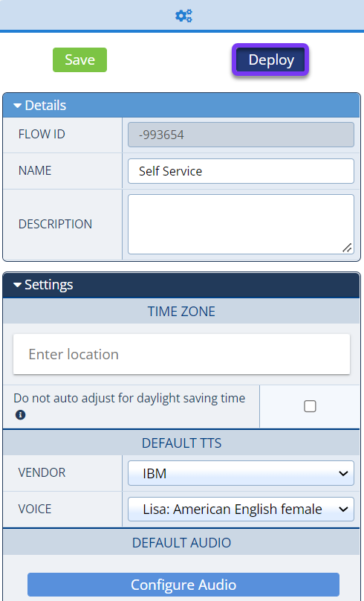Click the disabled Flow ID field
The image size is (364, 601).
241,135
